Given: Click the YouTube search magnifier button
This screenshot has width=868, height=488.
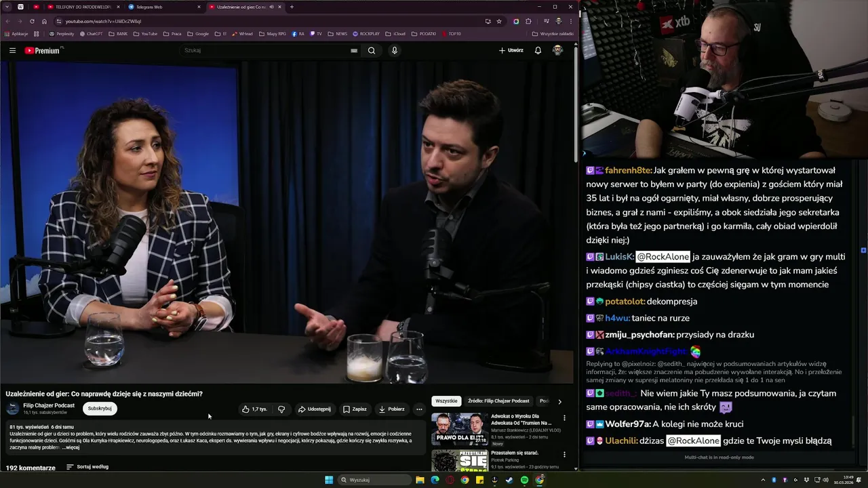Looking at the screenshot, I should [372, 50].
